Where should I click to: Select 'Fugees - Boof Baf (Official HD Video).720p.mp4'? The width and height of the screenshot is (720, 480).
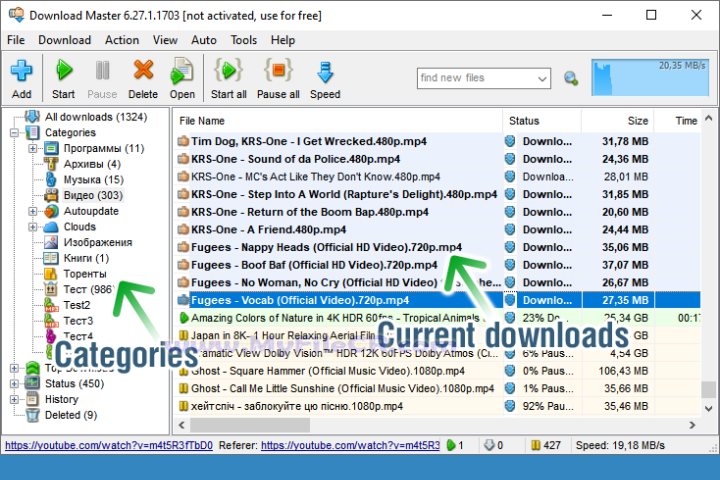(314, 265)
